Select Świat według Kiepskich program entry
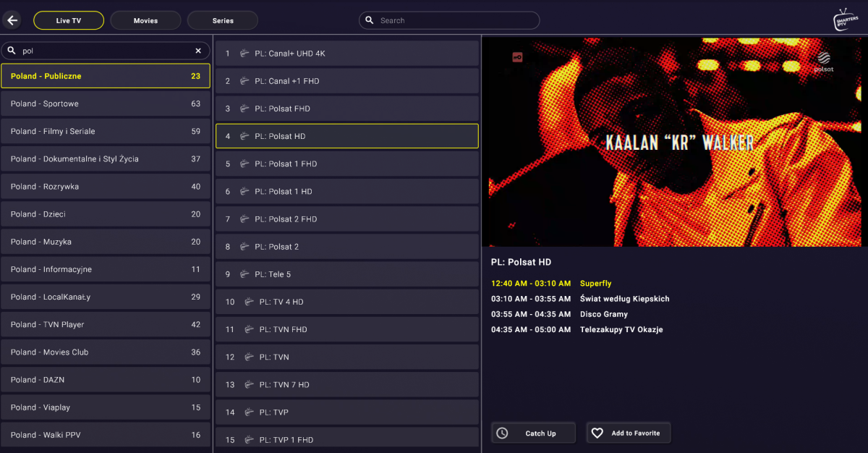 tap(624, 299)
